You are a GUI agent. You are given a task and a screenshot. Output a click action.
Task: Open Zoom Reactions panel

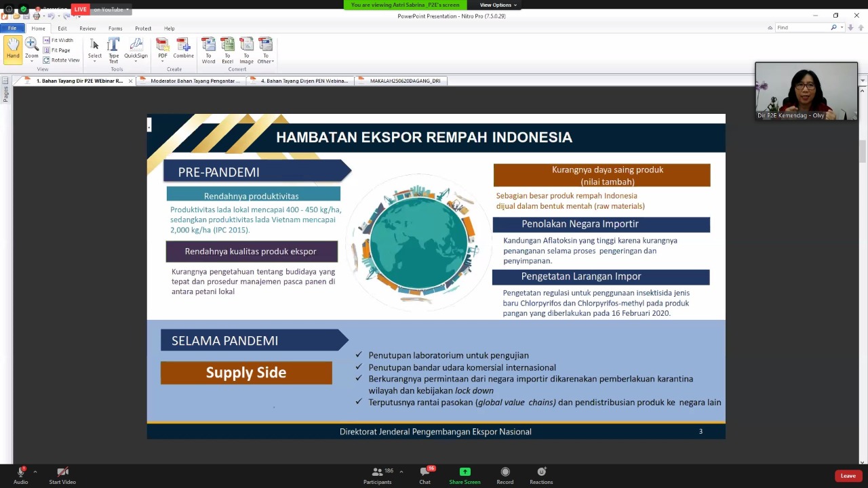click(541, 475)
